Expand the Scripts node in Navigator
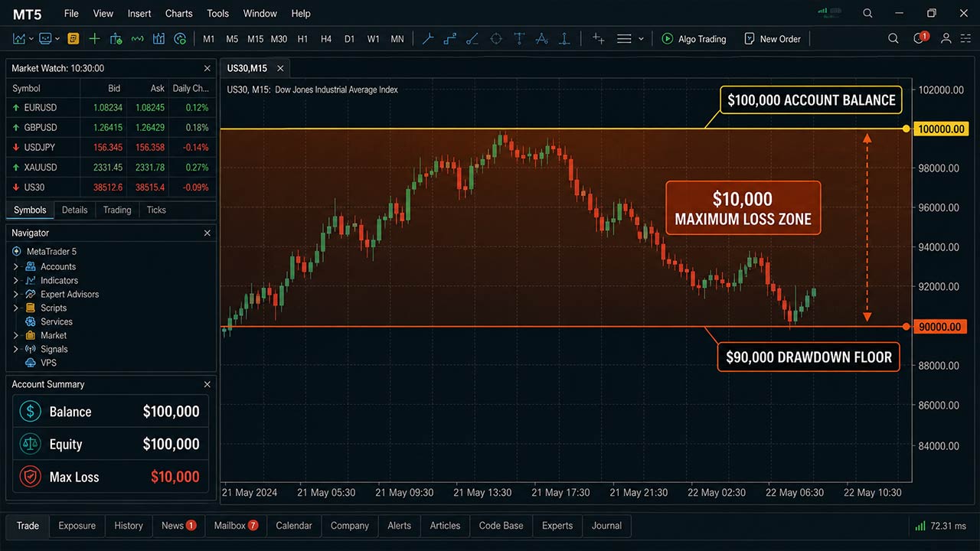Viewport: 980px width, 551px height. 15,308
